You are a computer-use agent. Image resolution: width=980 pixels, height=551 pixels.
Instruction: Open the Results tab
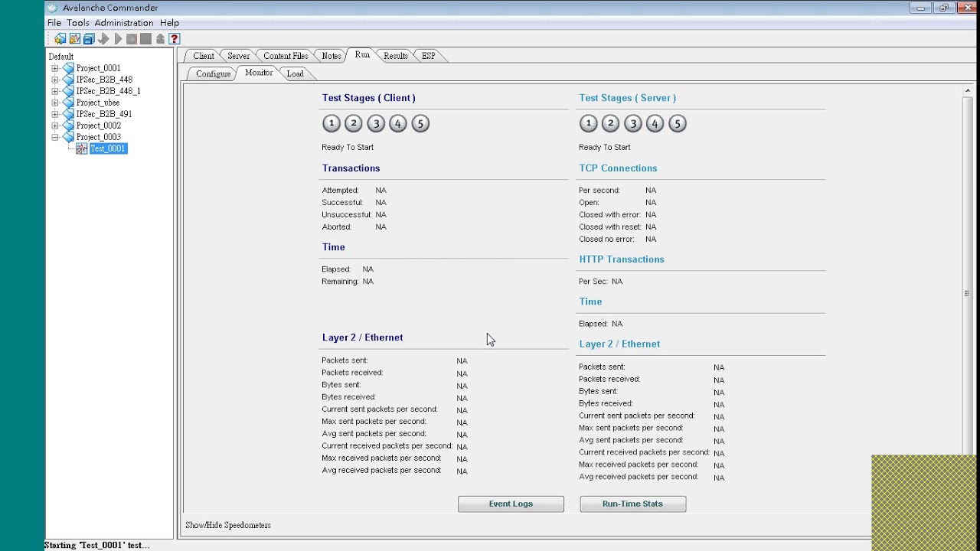click(396, 56)
